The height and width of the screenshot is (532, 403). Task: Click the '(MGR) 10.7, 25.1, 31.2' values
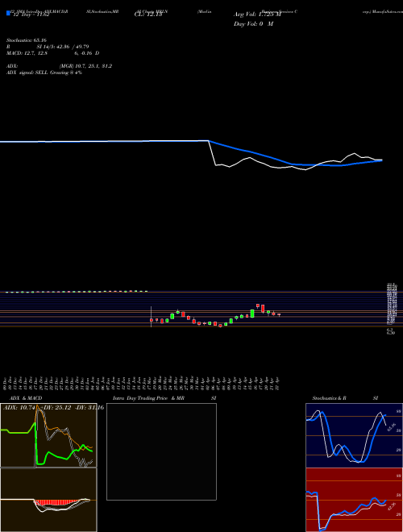pos(85,66)
